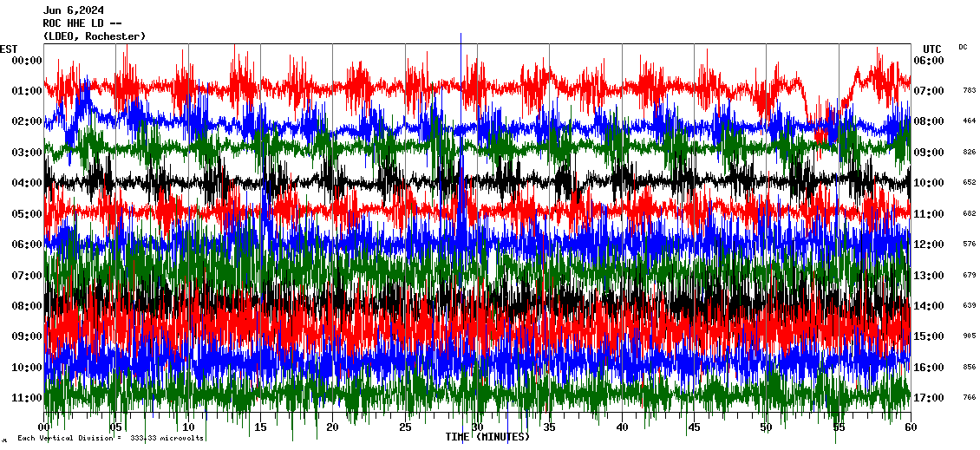Click the UTC column header
The image size is (980, 450).
point(932,49)
